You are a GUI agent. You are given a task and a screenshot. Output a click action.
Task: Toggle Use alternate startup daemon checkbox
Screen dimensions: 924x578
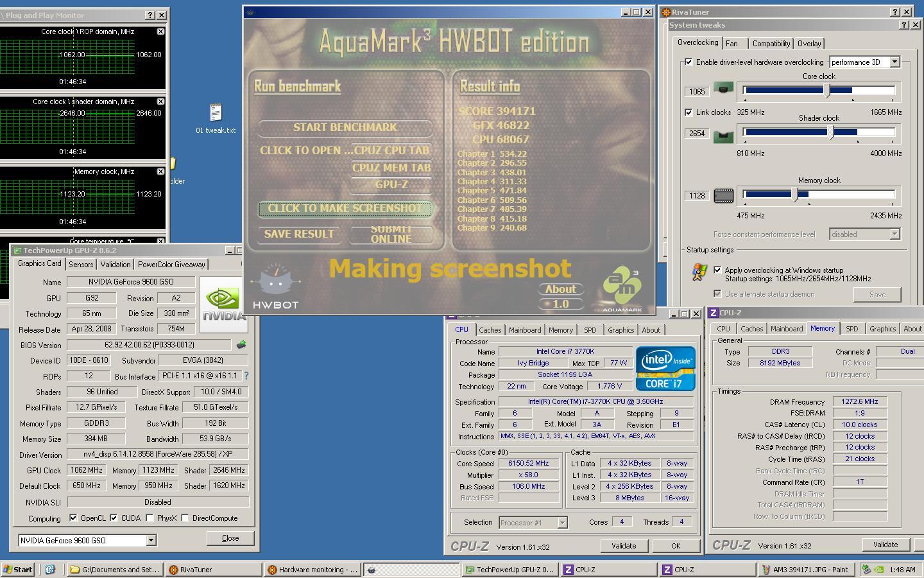pyautogui.click(x=717, y=293)
